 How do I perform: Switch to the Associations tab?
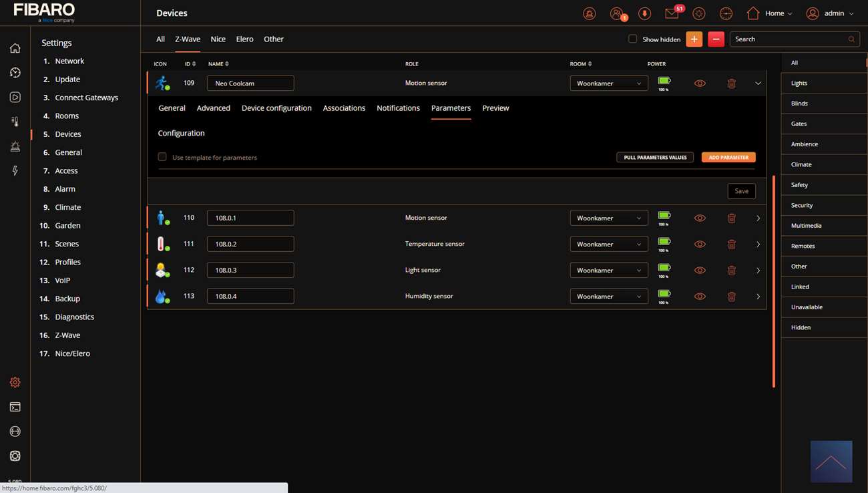click(x=344, y=108)
